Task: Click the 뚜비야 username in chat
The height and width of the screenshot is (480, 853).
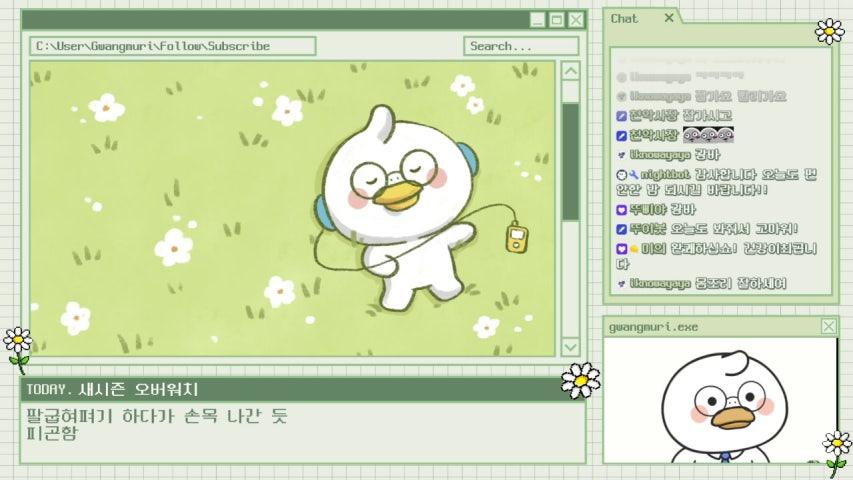Action: click(647, 210)
